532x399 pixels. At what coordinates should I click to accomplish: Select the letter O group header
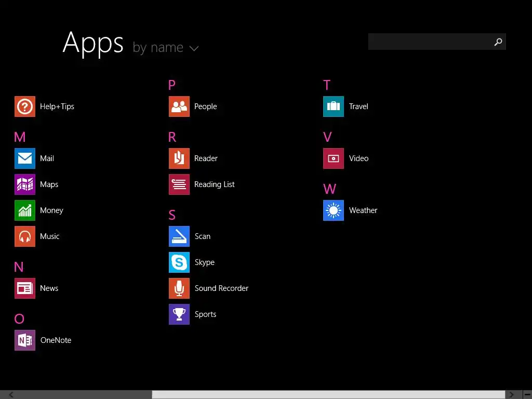click(x=19, y=319)
